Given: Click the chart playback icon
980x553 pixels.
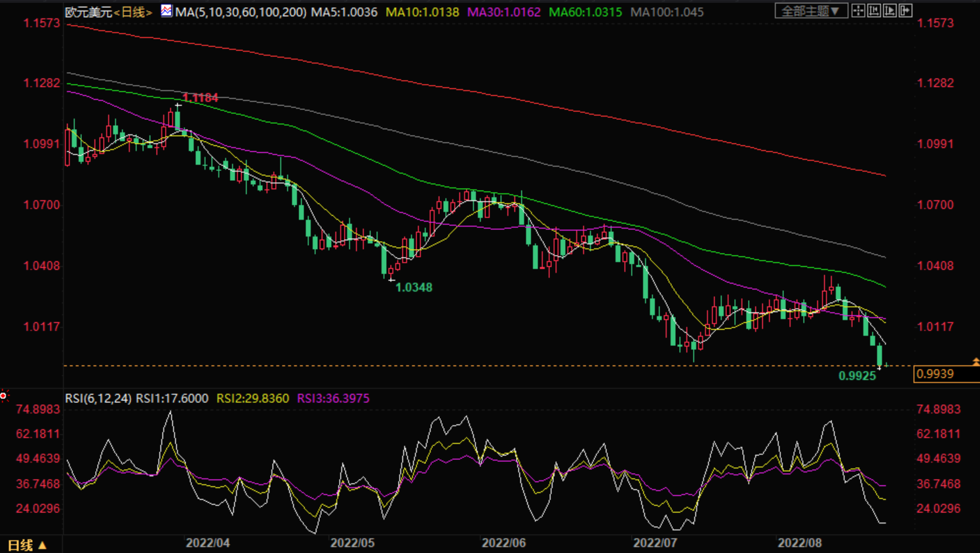Looking at the screenshot, I should [890, 10].
